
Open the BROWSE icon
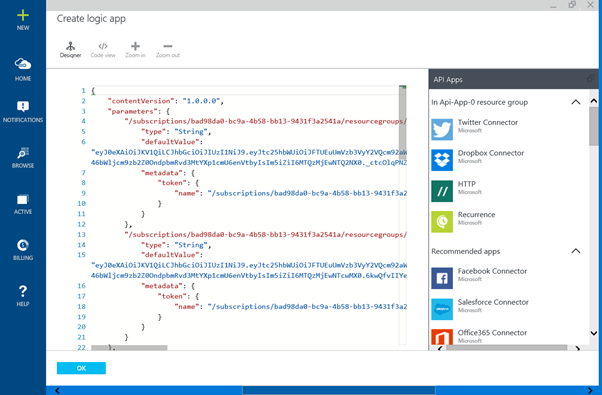pyautogui.click(x=23, y=153)
